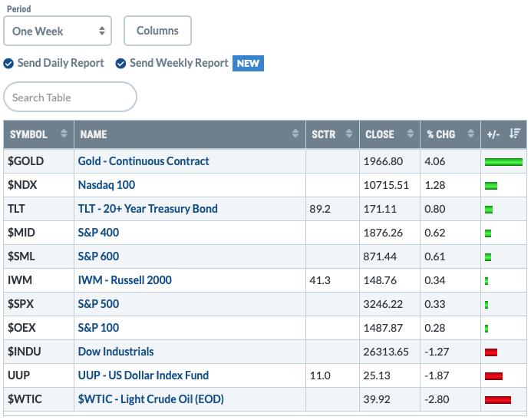Open the S&P 100 link
The image size is (531, 420).
(x=98, y=328)
